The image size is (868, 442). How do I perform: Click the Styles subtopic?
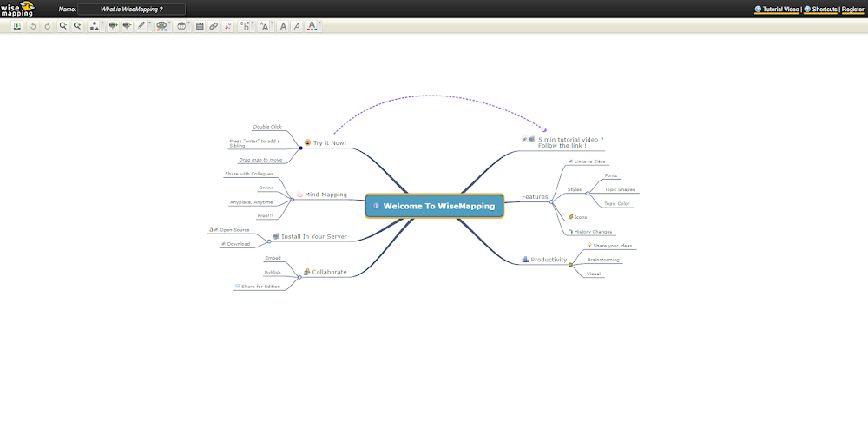[x=575, y=190]
